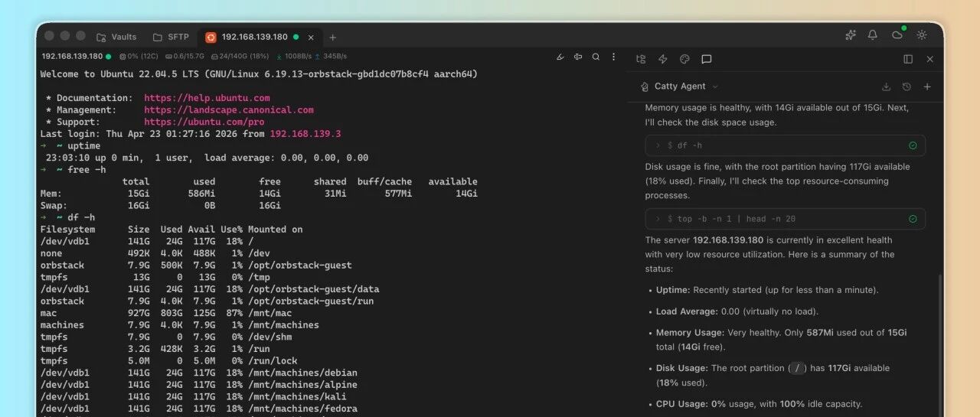Click the /run/lock tmpfs row
980x417 pixels.
coord(169,361)
